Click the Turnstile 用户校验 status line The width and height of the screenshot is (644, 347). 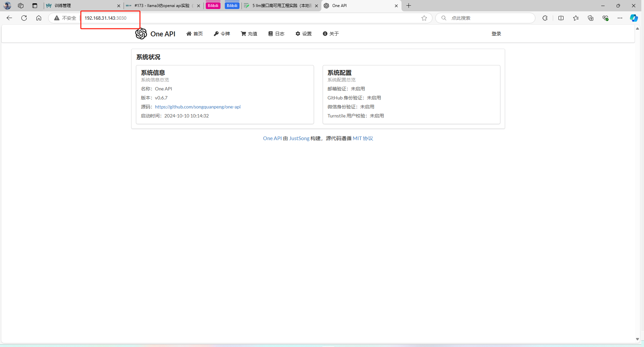tap(355, 116)
